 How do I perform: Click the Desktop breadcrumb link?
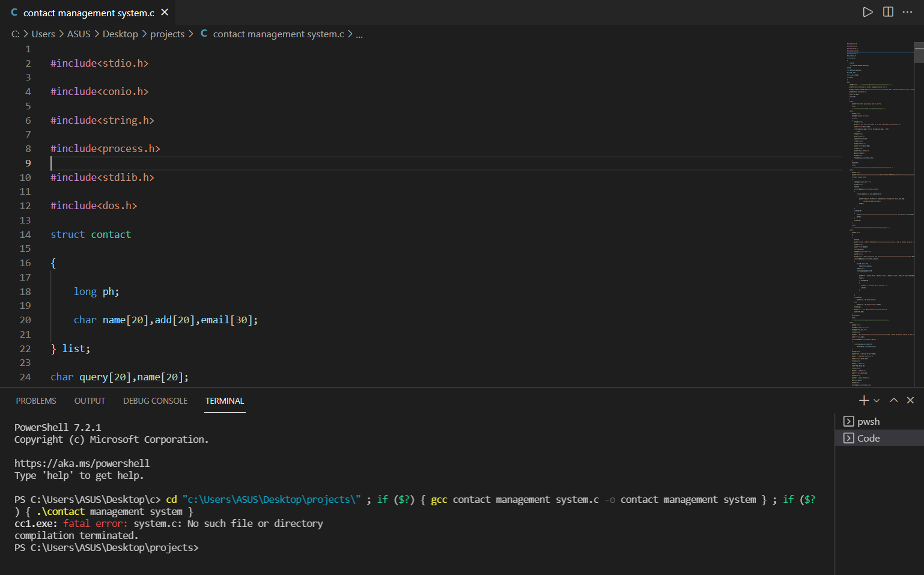(120, 34)
